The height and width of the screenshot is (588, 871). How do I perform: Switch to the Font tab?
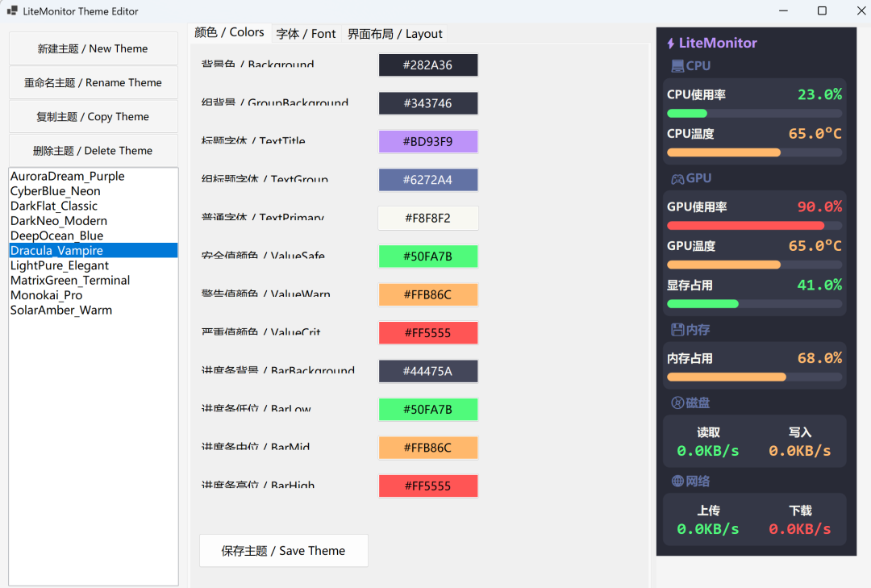coord(306,34)
